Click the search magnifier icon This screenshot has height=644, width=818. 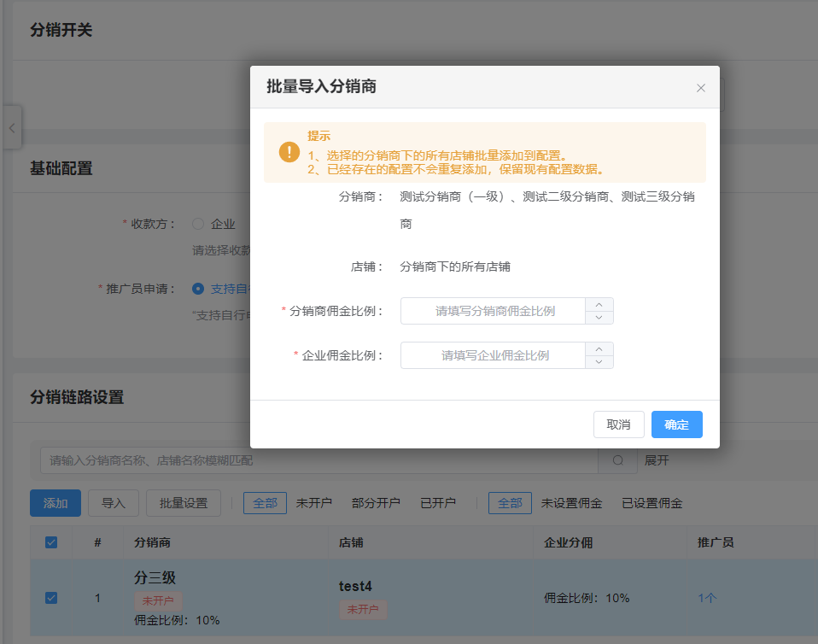pyautogui.click(x=617, y=460)
